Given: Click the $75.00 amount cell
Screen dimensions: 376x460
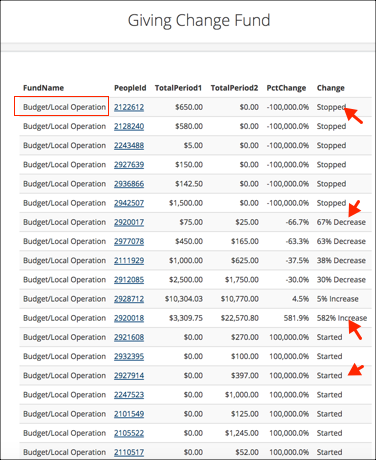Looking at the screenshot, I should coord(191,222).
